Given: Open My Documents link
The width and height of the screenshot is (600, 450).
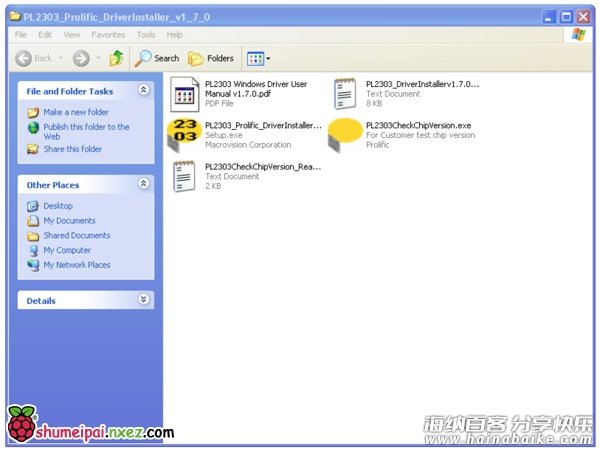Looking at the screenshot, I should click(69, 221).
